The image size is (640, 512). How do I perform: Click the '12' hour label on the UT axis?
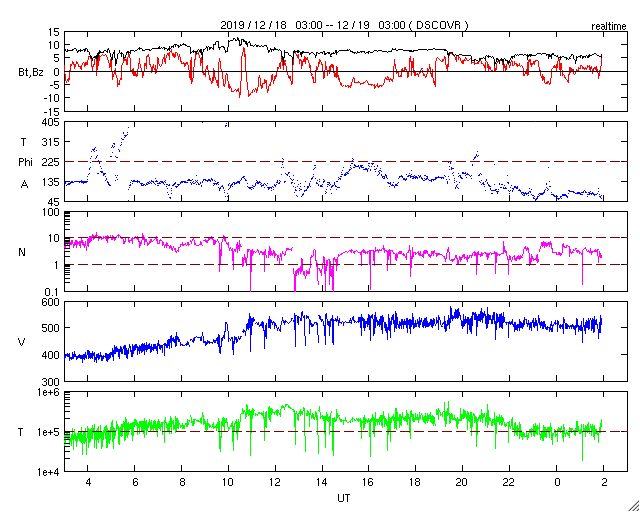tap(275, 482)
